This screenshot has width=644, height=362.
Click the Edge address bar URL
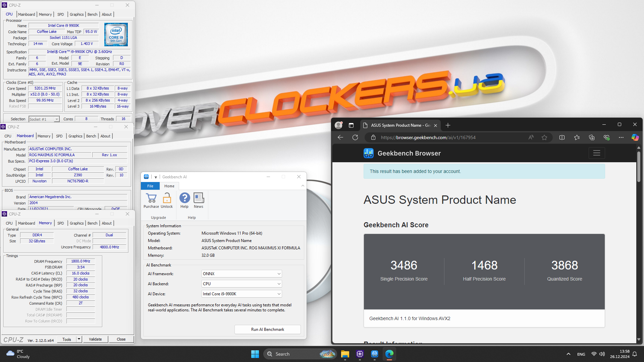click(428, 137)
